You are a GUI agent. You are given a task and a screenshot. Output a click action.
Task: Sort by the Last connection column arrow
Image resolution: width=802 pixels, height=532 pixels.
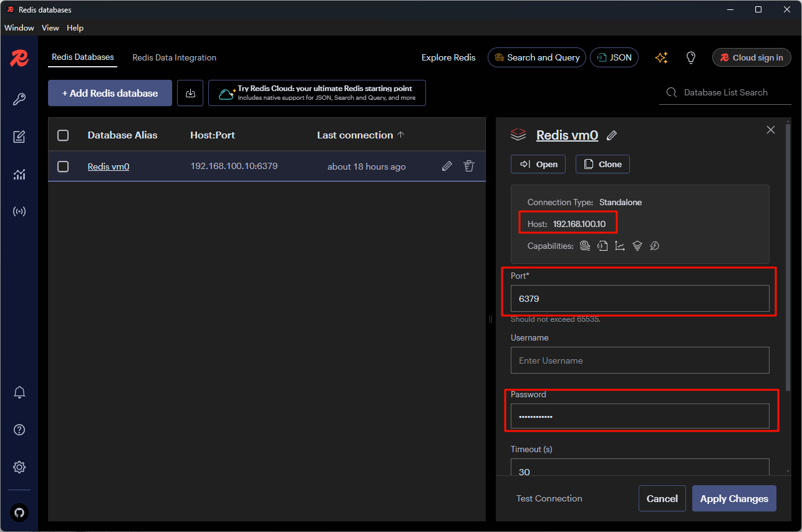tap(401, 135)
